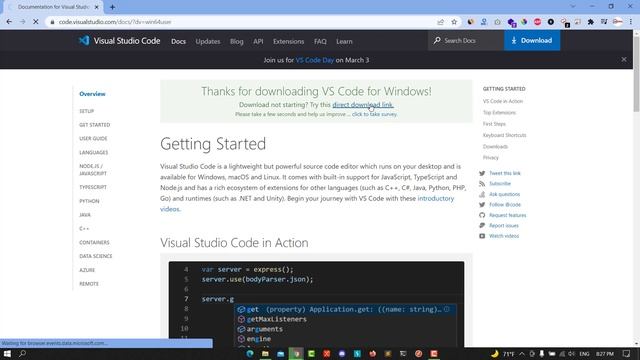
Task: Click into the Search Docs field
Action: coord(466,40)
